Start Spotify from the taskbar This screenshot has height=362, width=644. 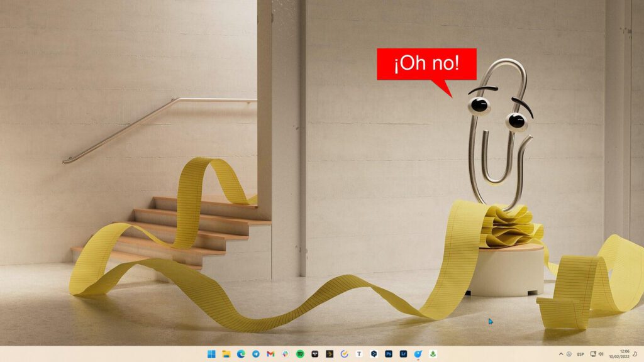[299, 353]
